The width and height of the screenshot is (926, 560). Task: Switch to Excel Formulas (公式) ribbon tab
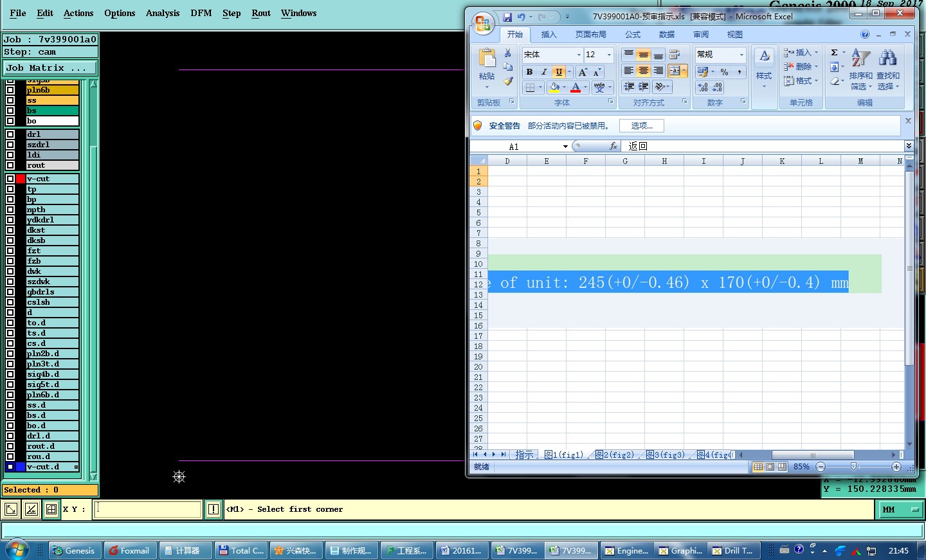pyautogui.click(x=633, y=35)
